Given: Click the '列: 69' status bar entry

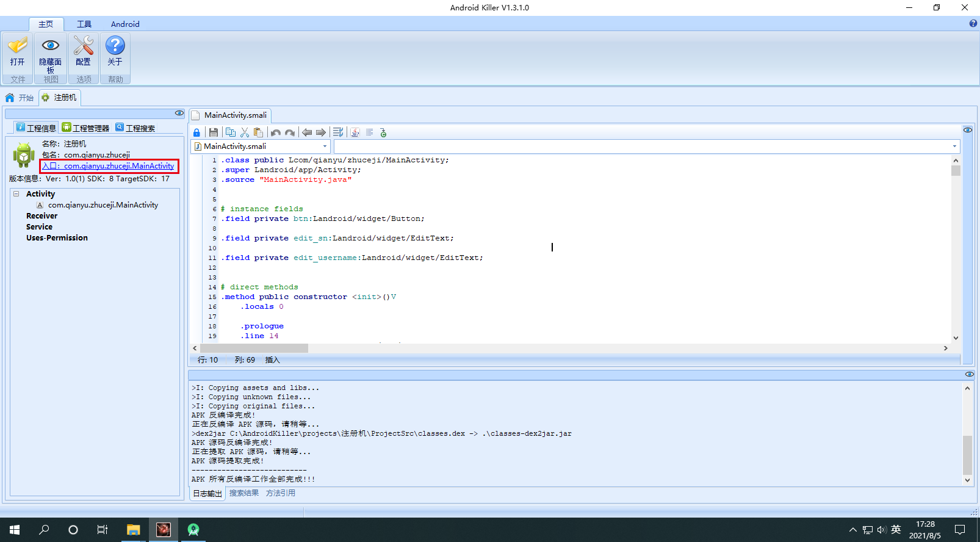Looking at the screenshot, I should [245, 360].
